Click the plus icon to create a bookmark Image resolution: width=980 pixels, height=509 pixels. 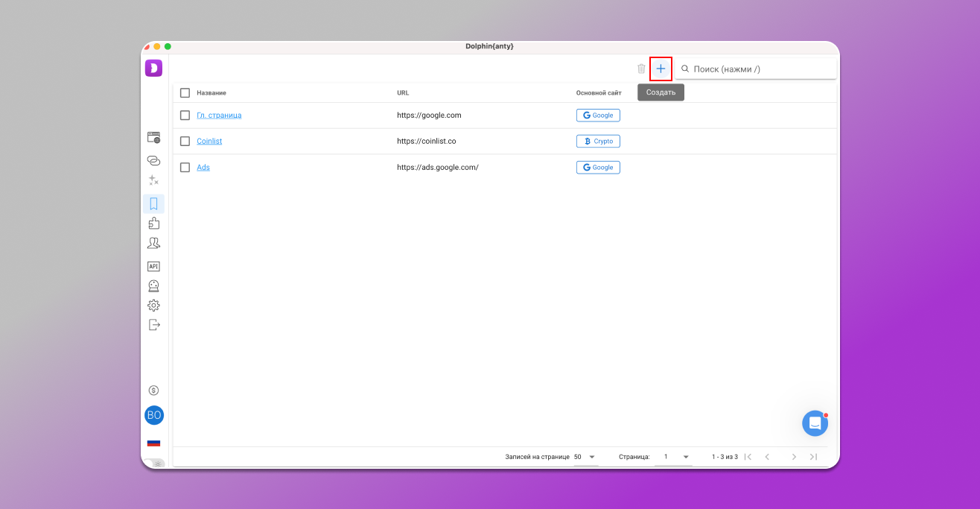click(x=661, y=69)
